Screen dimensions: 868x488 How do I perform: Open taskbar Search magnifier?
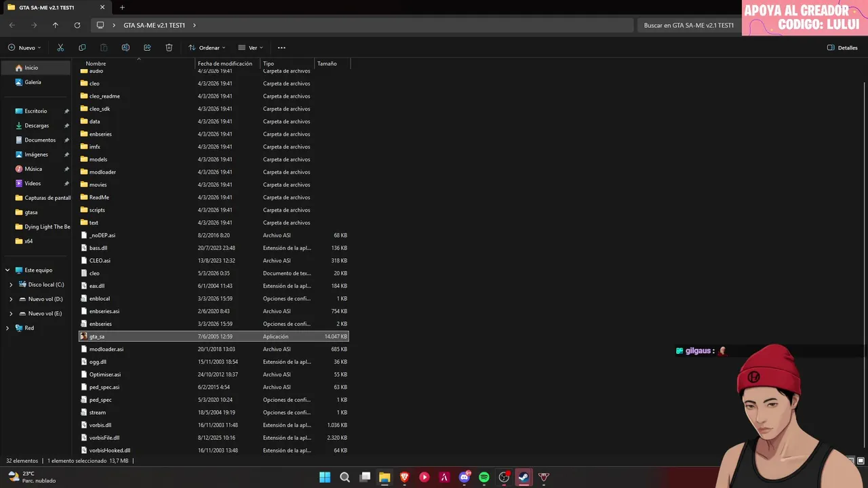344,477
